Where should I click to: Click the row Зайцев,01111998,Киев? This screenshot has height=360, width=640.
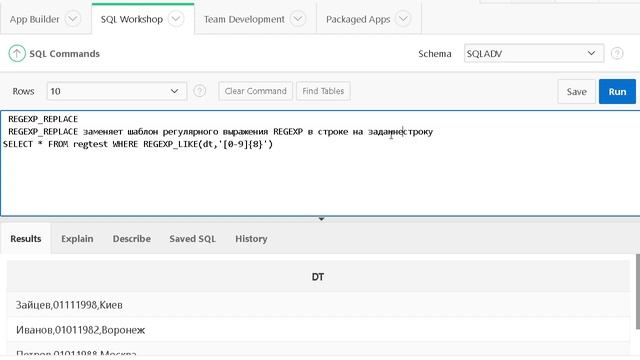318,305
